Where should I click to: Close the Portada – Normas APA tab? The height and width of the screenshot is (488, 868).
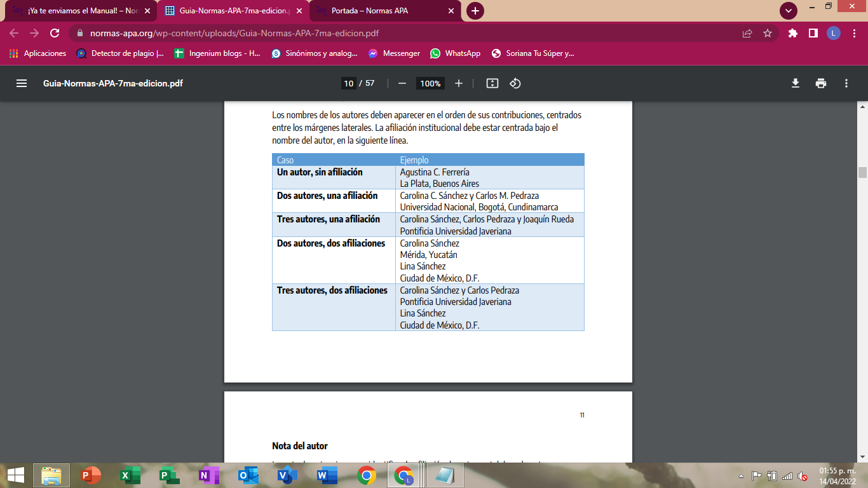[451, 11]
